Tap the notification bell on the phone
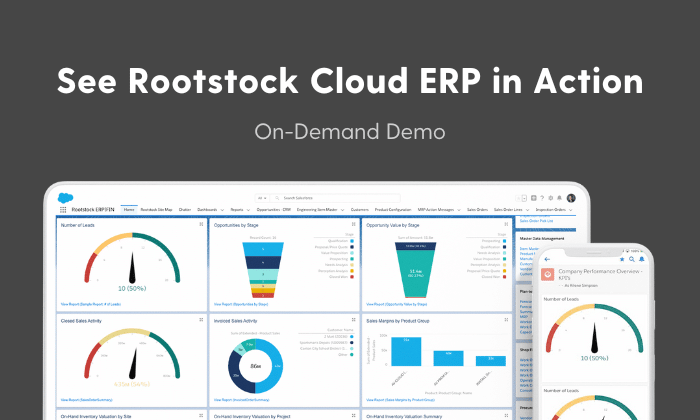700x420 pixels. (x=642, y=259)
